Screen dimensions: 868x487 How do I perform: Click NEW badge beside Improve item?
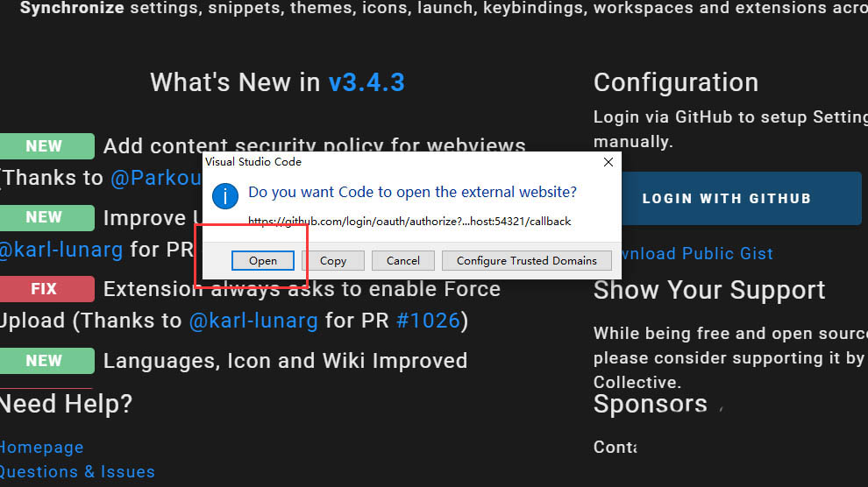[46, 217]
